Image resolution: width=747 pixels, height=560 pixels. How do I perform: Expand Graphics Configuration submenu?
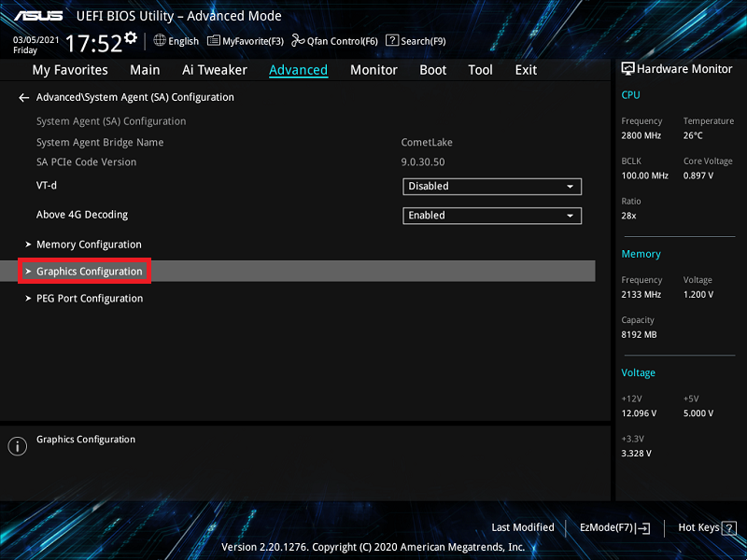pos(89,272)
